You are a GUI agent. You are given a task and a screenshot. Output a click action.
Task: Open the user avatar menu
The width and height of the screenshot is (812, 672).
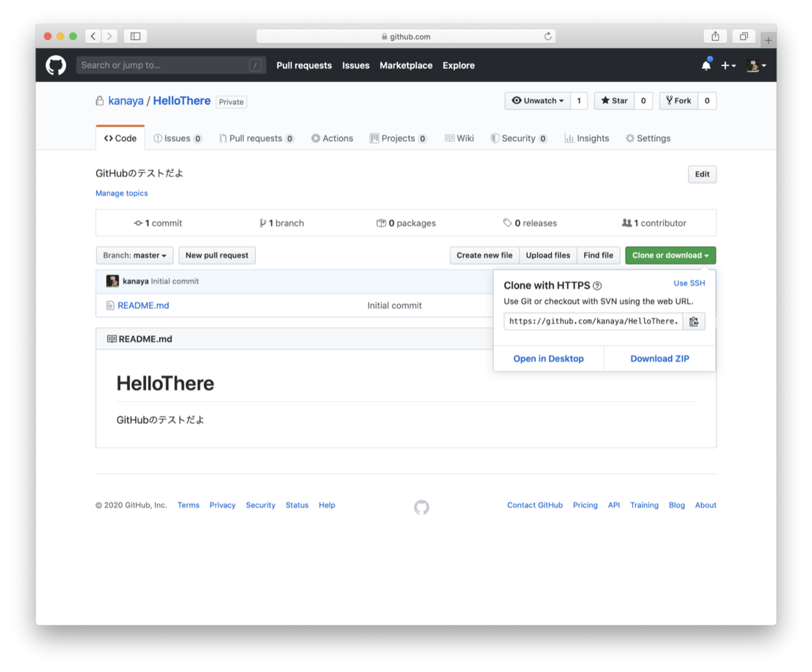point(756,65)
